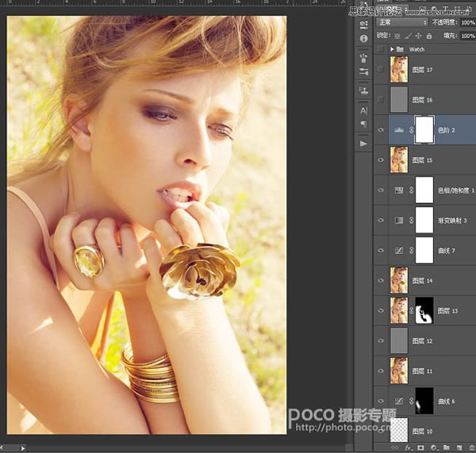
Task: Open the Clone Source panel icon
Action: (363, 90)
